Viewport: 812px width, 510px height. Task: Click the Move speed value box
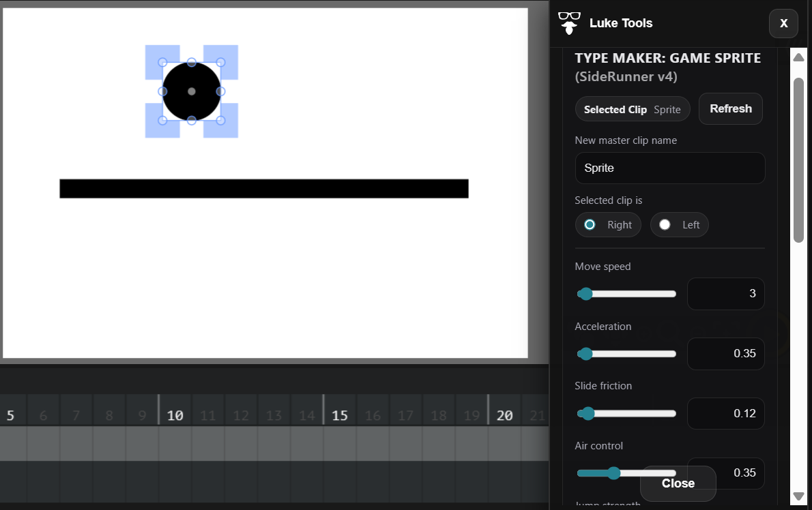click(x=725, y=294)
